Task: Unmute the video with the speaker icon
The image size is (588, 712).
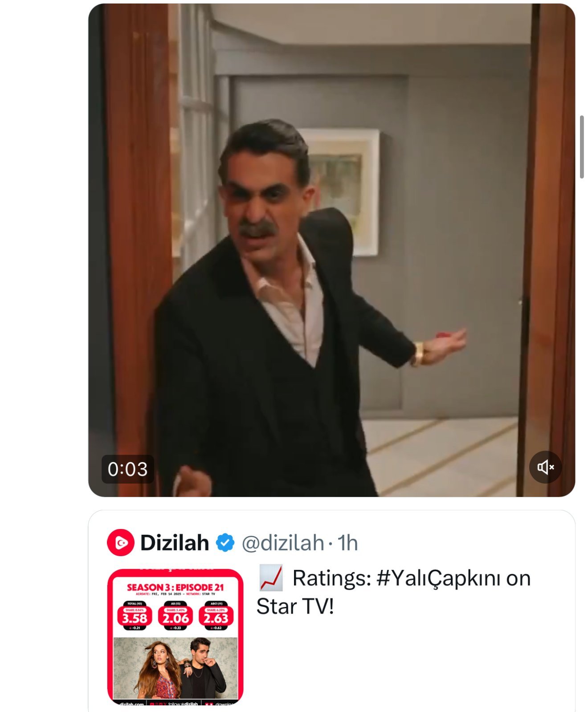Action: pyautogui.click(x=545, y=467)
